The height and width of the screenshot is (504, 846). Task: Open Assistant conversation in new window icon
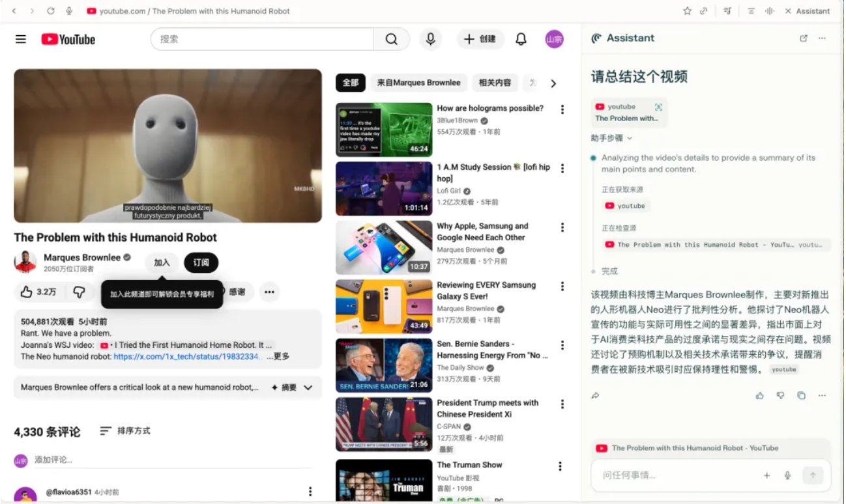(x=803, y=38)
